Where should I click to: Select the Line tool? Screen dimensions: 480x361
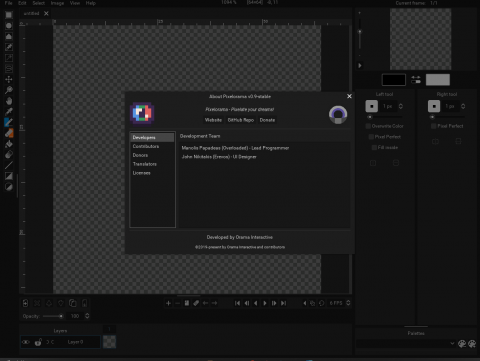click(9, 165)
